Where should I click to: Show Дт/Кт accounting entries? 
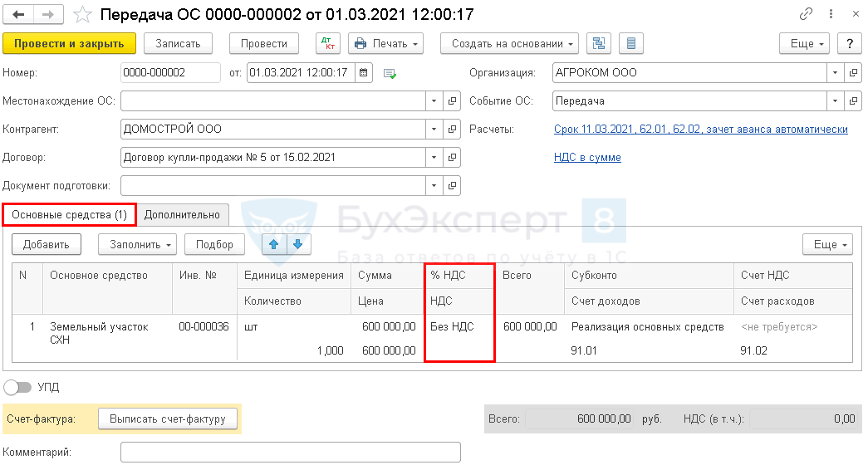pyautogui.click(x=328, y=43)
